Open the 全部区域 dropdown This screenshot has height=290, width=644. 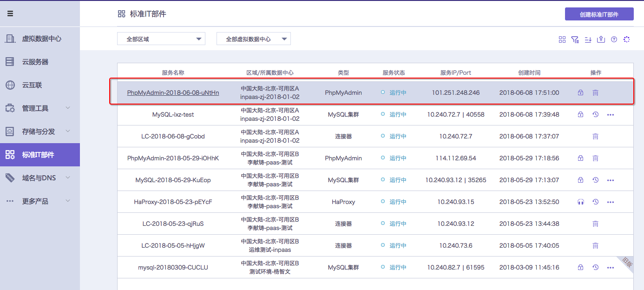[x=161, y=39]
